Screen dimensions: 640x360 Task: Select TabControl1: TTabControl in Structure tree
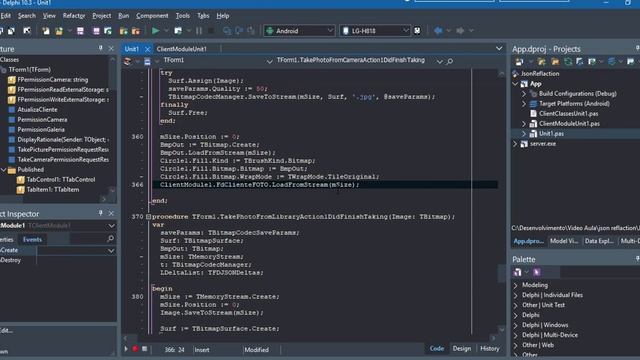coord(60,180)
